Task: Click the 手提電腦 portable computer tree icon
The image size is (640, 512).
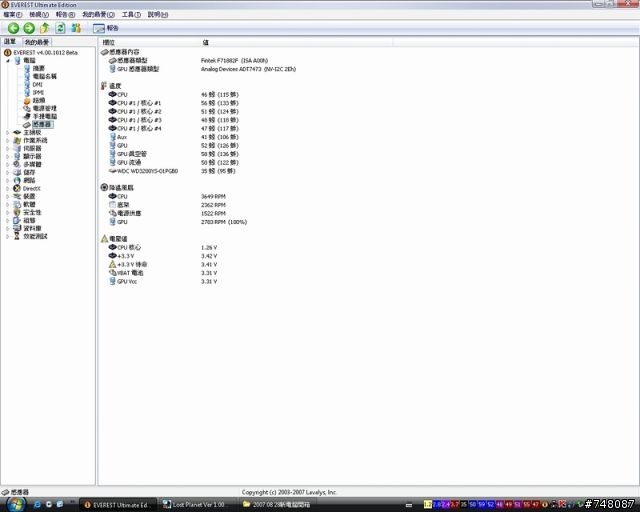Action: [27, 116]
